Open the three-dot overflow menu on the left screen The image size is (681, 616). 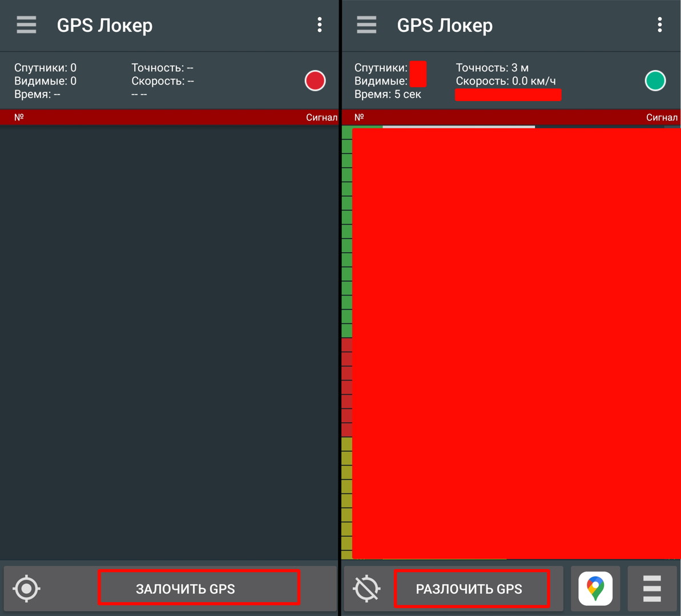click(x=320, y=25)
